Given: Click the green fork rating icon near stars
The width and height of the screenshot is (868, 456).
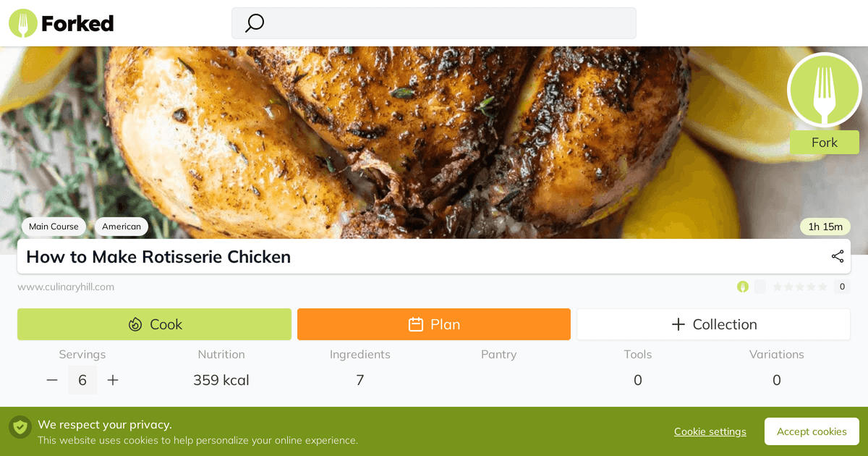Looking at the screenshot, I should click(x=743, y=287).
